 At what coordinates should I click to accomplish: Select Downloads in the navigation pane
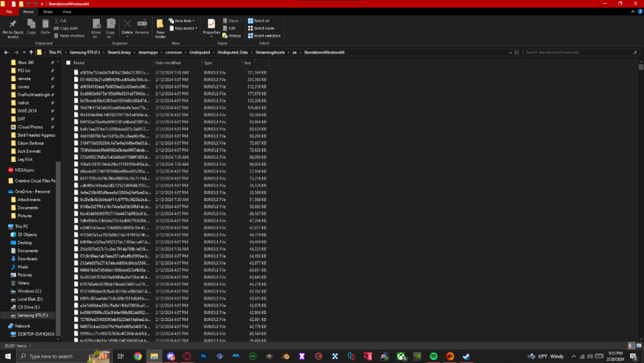tap(28, 259)
